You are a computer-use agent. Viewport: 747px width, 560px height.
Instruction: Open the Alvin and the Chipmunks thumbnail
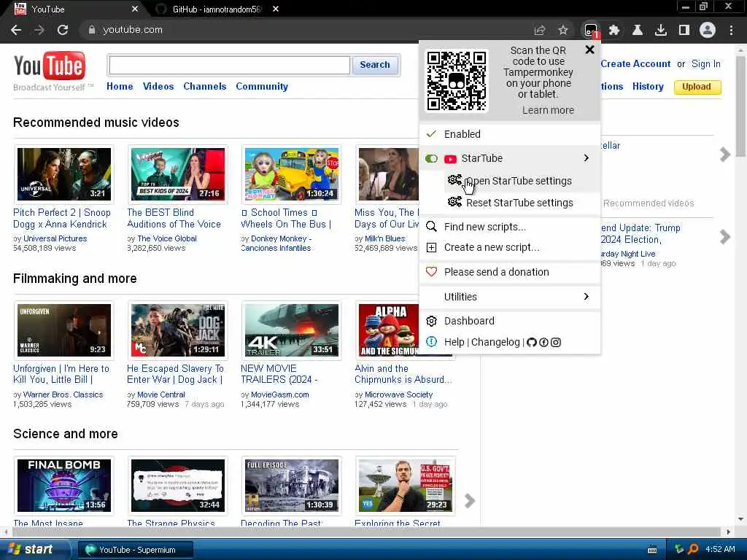point(390,330)
